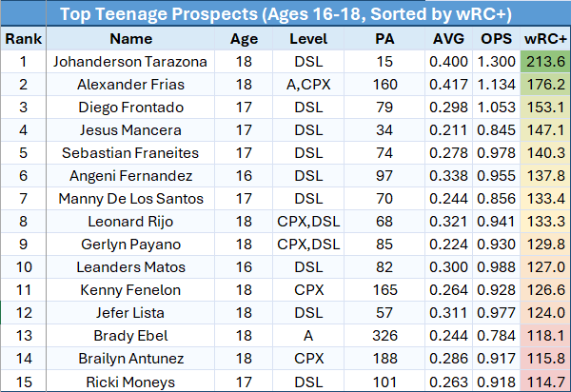Click the Rank column header
571x392 pixels.
click(23, 39)
